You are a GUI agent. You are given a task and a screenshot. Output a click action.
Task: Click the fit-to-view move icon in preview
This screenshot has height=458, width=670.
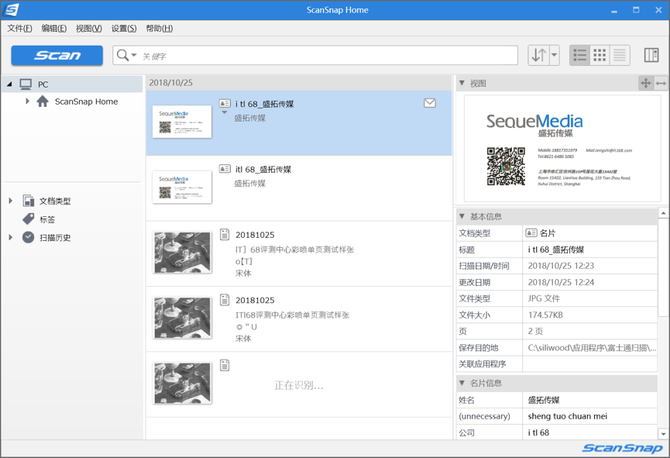(x=646, y=83)
